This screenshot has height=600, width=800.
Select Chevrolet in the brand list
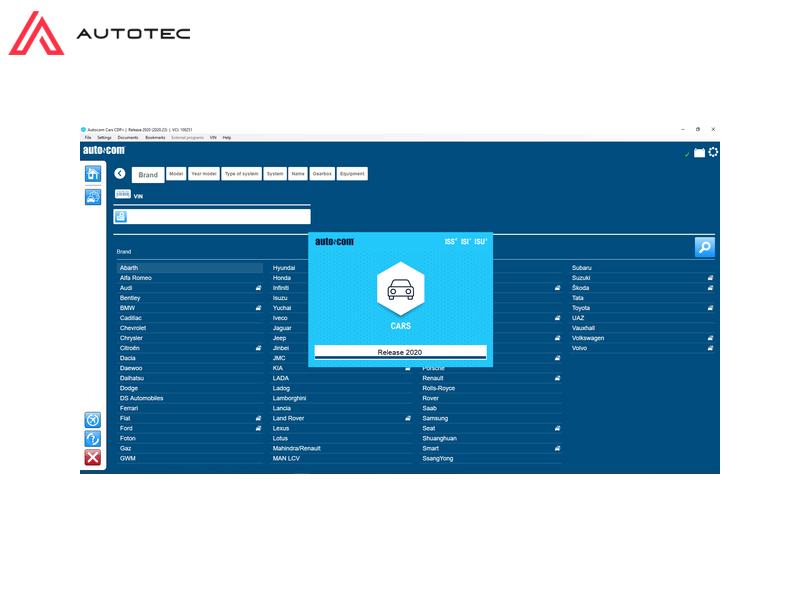tap(190, 328)
